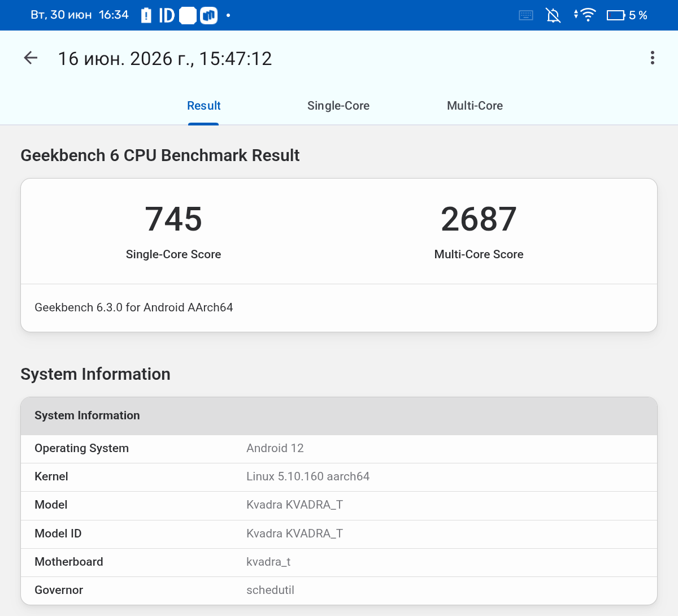Tap the Linux 5.10.160 aarch64 value
Image resolution: width=678 pixels, height=616 pixels.
pos(308,476)
